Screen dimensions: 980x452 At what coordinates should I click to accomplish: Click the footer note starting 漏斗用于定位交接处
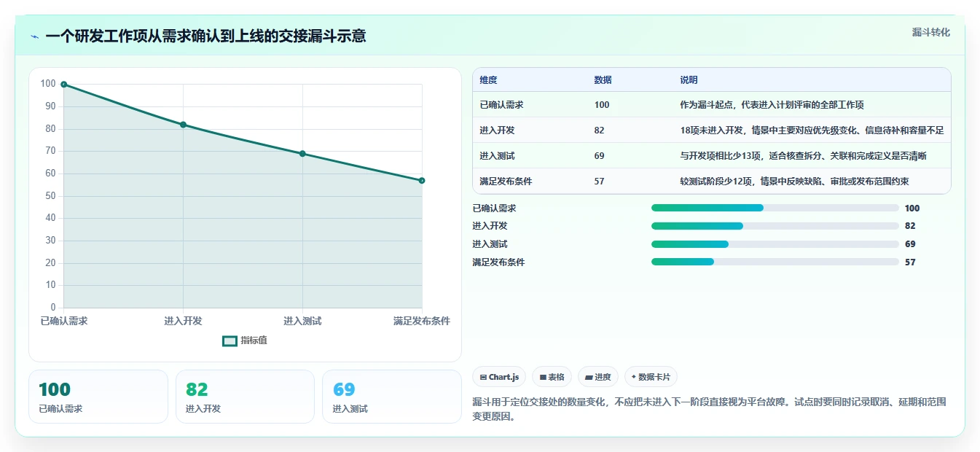[x=710, y=409]
